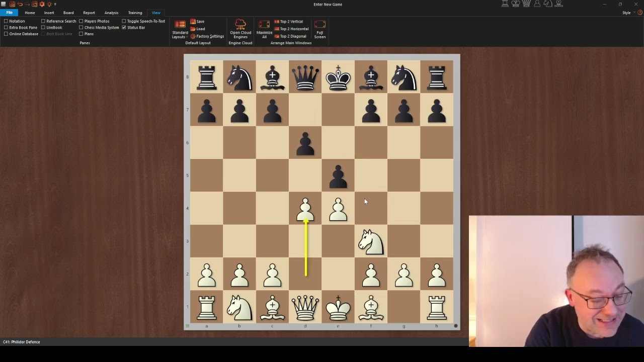Open the File menu
Image resolution: width=644 pixels, height=362 pixels.
point(9,13)
